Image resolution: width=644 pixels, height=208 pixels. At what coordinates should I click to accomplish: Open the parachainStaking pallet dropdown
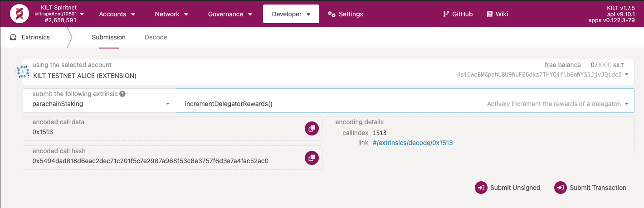[99, 100]
